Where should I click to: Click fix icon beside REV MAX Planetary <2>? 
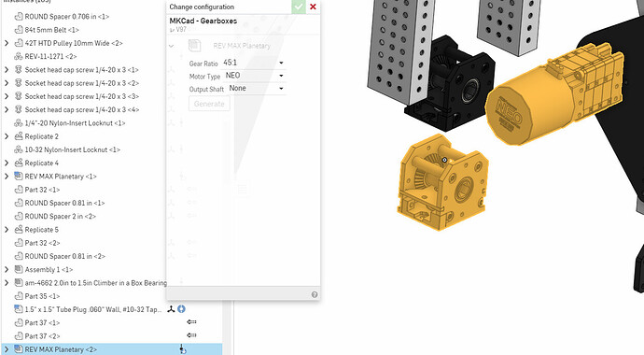point(183,349)
